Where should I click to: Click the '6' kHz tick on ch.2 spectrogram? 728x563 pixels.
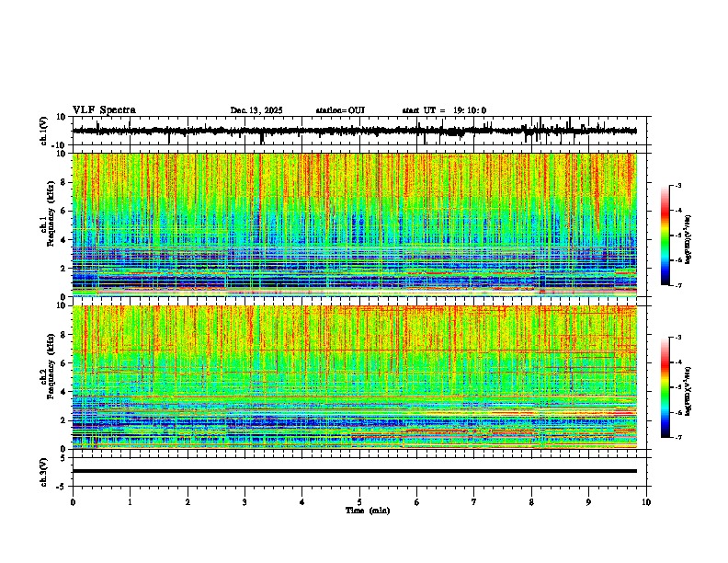click(63, 363)
